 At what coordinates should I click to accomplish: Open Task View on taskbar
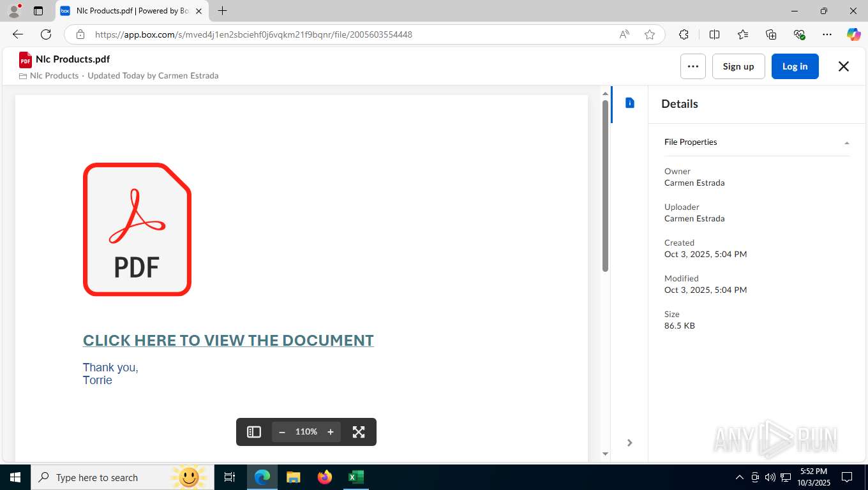[230, 477]
